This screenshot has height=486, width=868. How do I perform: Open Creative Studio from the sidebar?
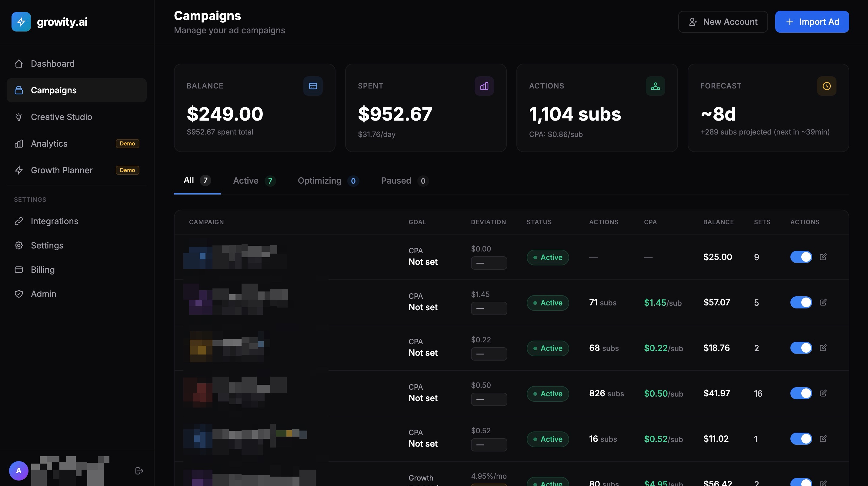click(x=61, y=117)
